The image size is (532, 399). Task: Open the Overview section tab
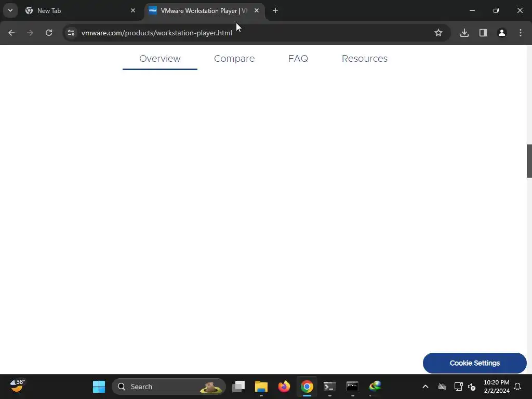coord(160,59)
